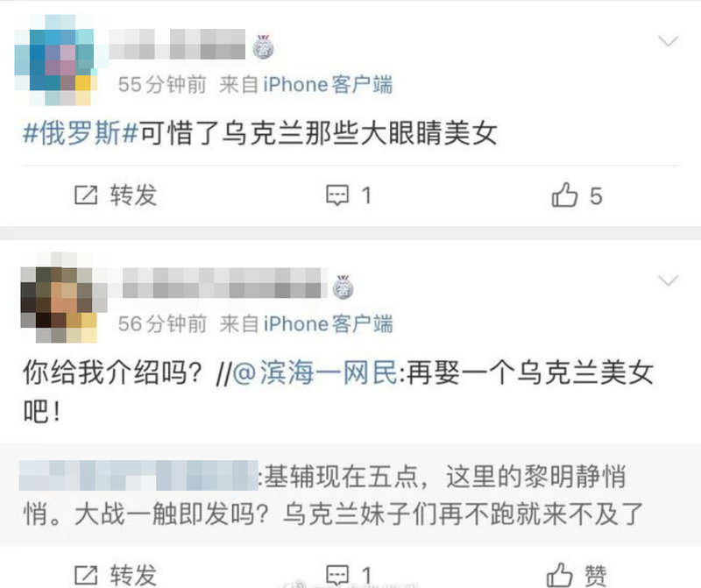
Task: Click the thumbs-up icon next to 赞
Action: [x=559, y=575]
